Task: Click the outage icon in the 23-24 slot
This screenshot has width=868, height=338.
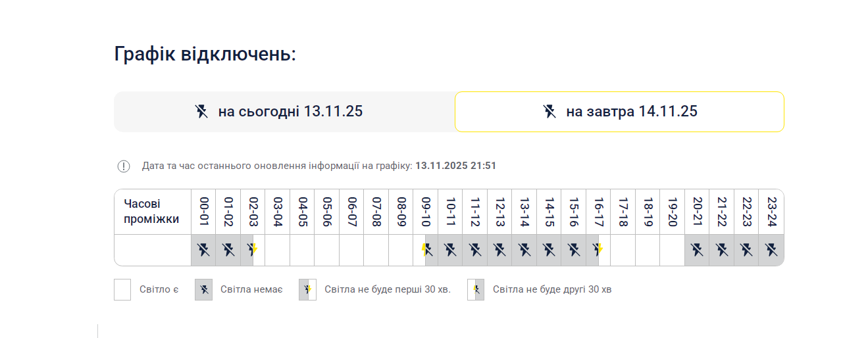Action: [x=771, y=250]
